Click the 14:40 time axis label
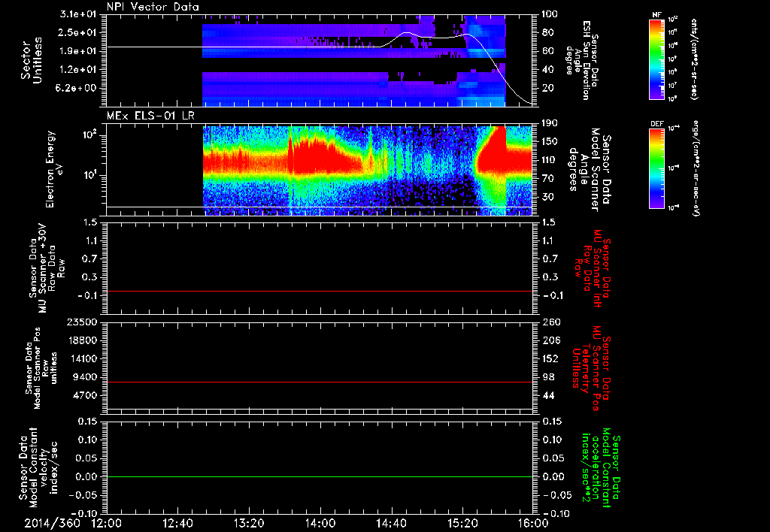 [x=391, y=523]
